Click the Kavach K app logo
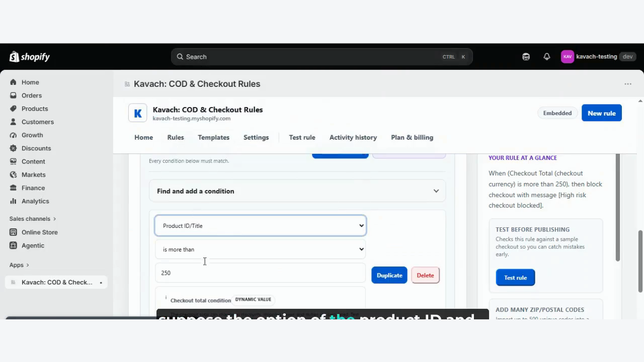The image size is (644, 362). coord(138,113)
